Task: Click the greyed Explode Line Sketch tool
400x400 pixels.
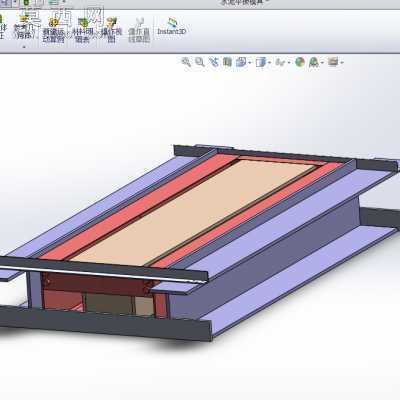Action: pos(139,31)
